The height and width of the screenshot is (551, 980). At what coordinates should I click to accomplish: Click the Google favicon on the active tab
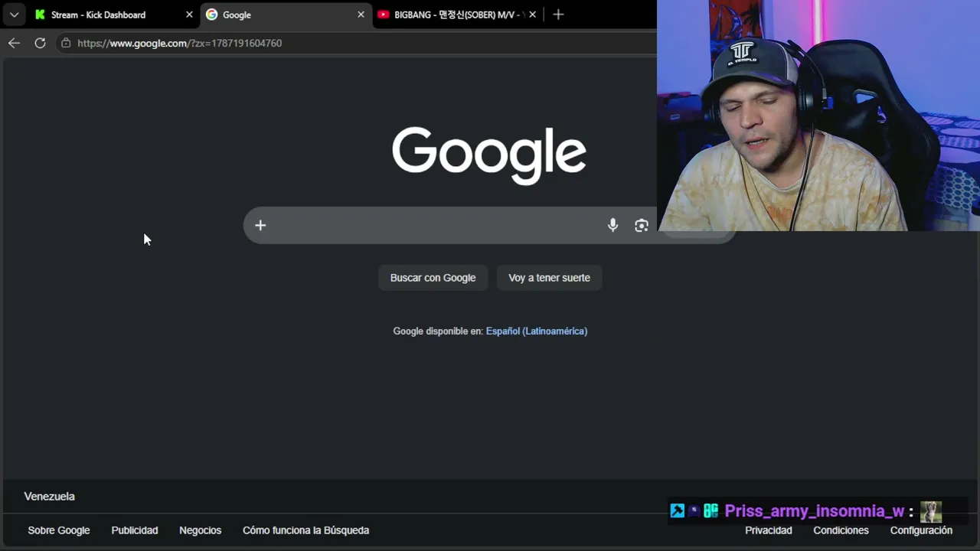[x=211, y=15]
